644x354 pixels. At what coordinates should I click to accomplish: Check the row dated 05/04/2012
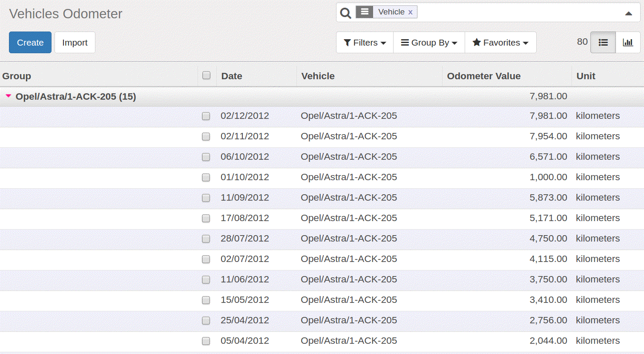(x=206, y=341)
